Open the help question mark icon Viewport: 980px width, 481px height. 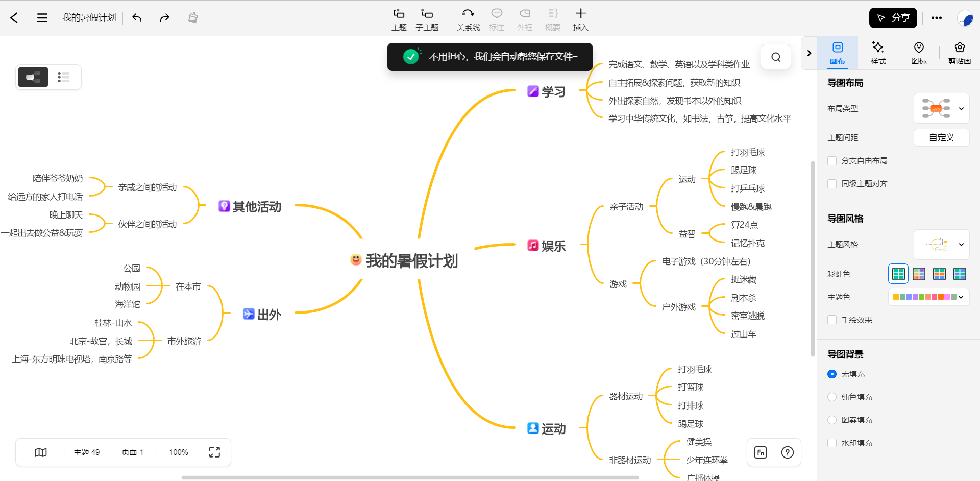(788, 452)
